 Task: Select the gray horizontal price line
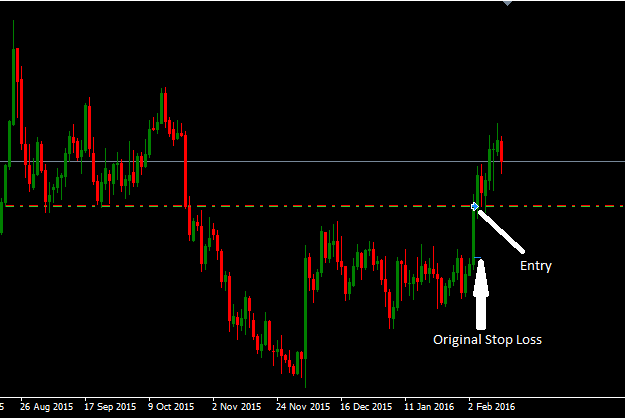pos(312,161)
